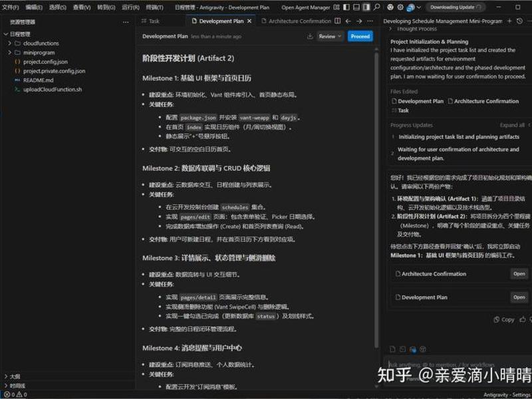Click Expand all in Progress Updates

click(x=512, y=125)
